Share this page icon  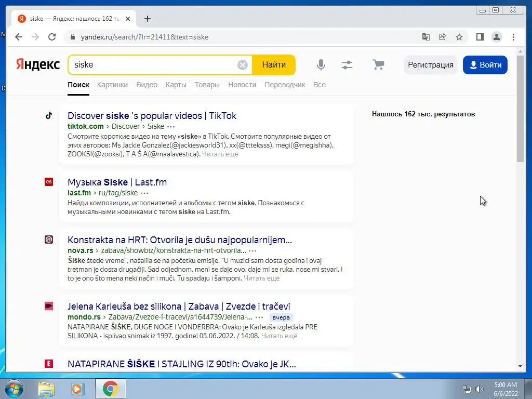[x=443, y=37]
